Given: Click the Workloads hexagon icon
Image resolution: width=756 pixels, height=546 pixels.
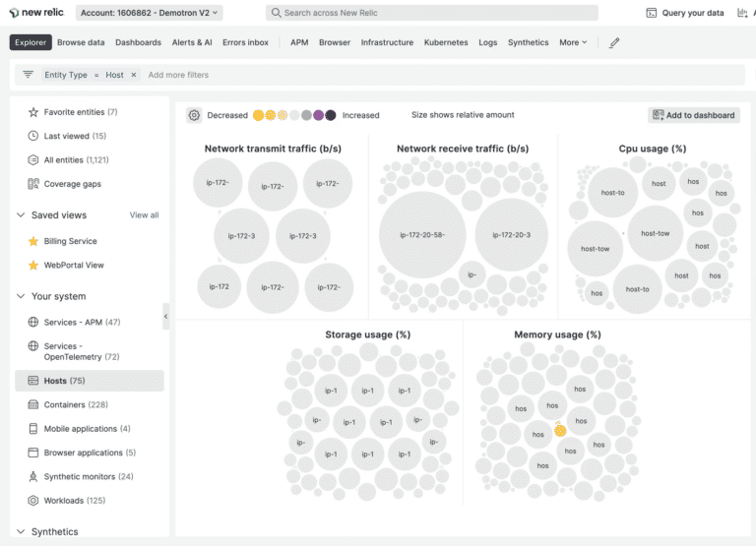Looking at the screenshot, I should tap(32, 501).
